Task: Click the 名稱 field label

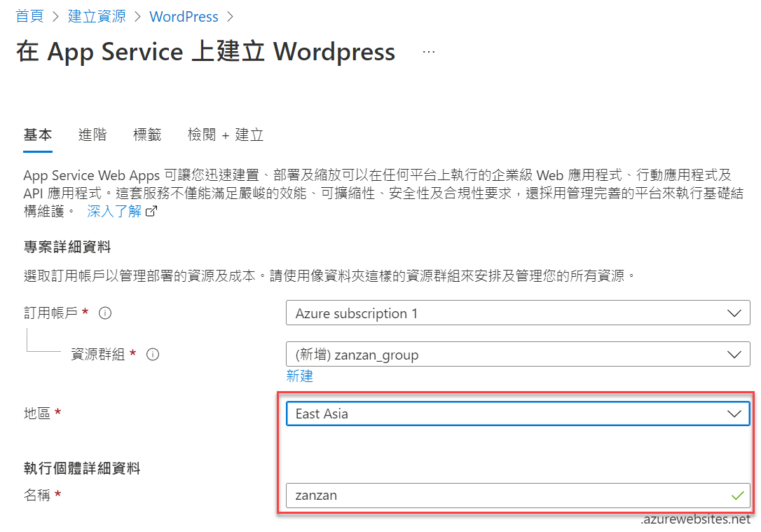Action: coord(37,495)
